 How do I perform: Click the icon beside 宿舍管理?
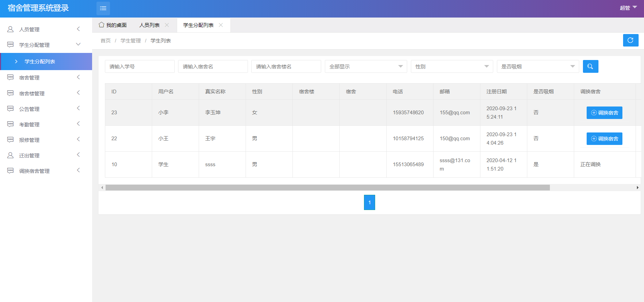coord(10,78)
